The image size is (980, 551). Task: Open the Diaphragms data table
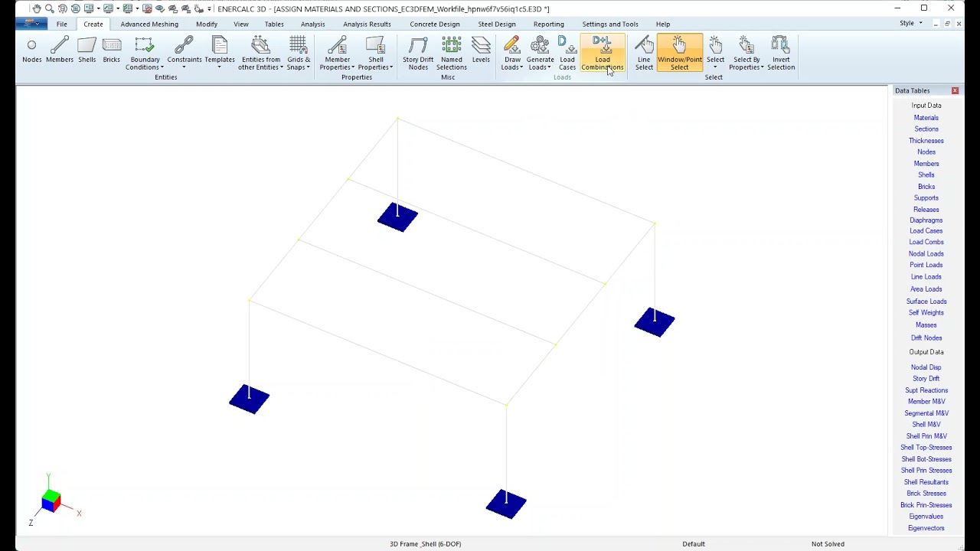926,220
